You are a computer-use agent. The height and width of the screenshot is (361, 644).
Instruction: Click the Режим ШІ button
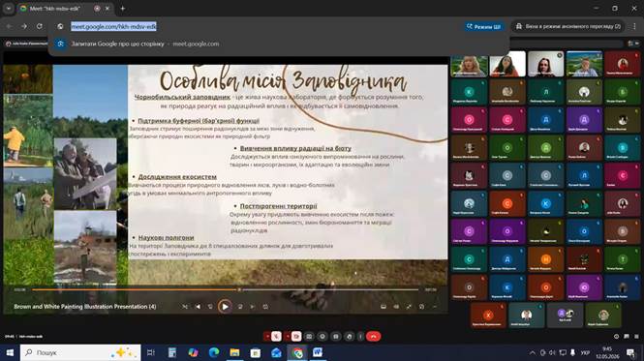coord(484,26)
